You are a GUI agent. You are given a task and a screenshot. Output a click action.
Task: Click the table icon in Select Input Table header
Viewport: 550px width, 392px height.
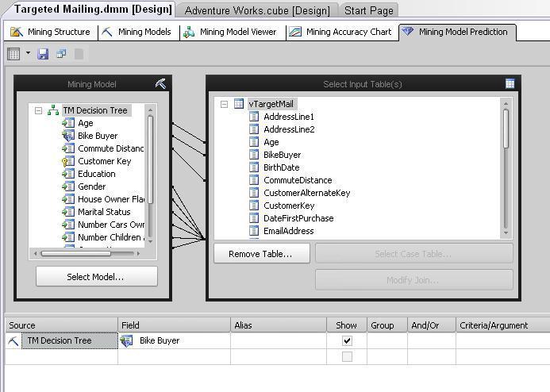pos(510,83)
